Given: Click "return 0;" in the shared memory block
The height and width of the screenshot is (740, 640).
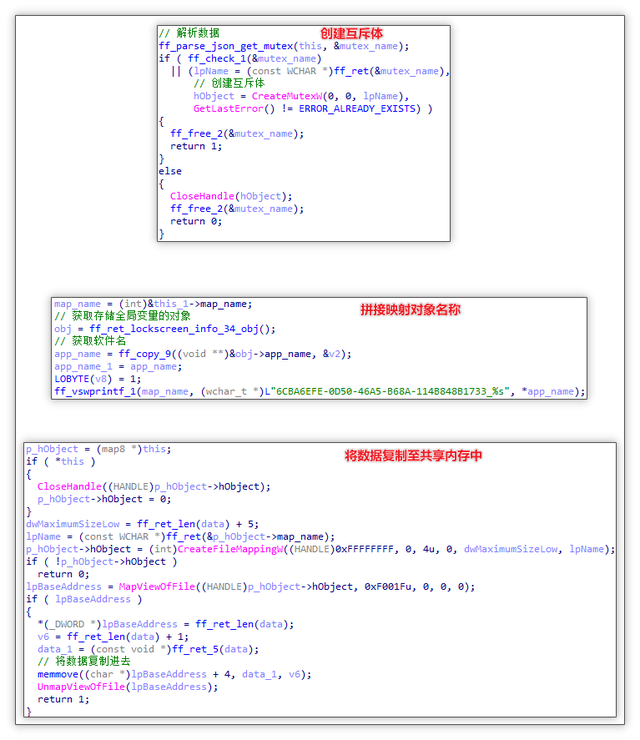Looking at the screenshot, I should coord(63,574).
